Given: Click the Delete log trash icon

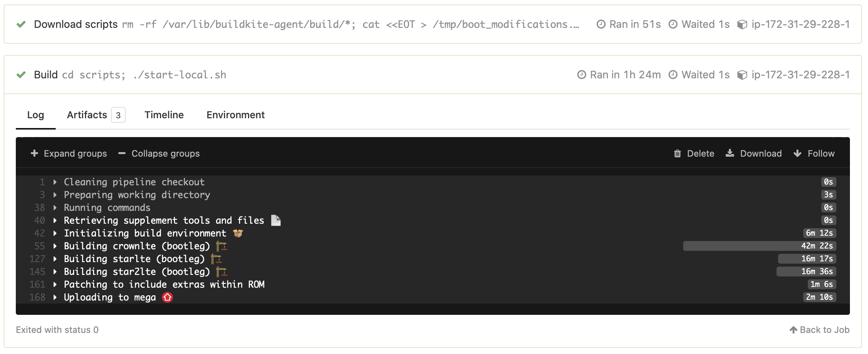Looking at the screenshot, I should 677,154.
